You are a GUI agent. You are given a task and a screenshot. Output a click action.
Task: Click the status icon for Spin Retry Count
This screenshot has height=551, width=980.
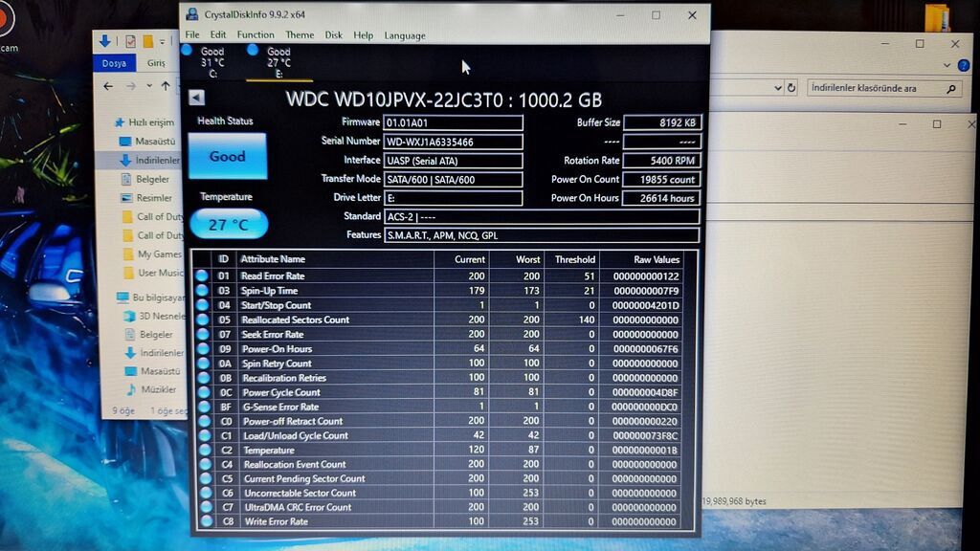pos(203,363)
